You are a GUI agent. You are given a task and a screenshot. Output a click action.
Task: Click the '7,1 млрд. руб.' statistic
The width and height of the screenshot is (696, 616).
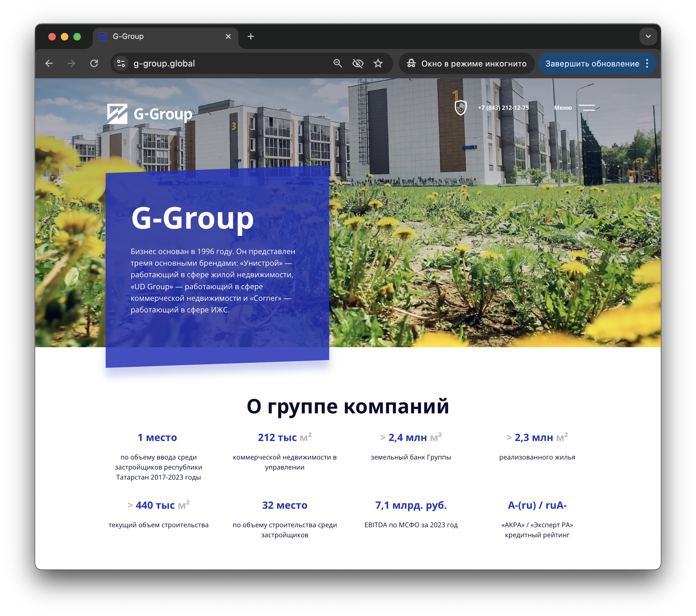point(411,505)
